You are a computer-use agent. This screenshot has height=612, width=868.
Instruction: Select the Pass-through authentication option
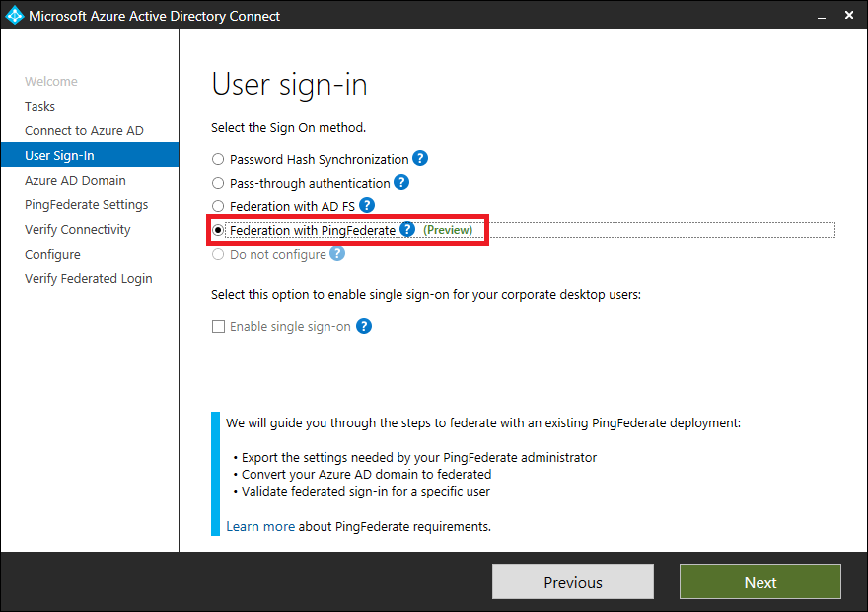point(217,183)
